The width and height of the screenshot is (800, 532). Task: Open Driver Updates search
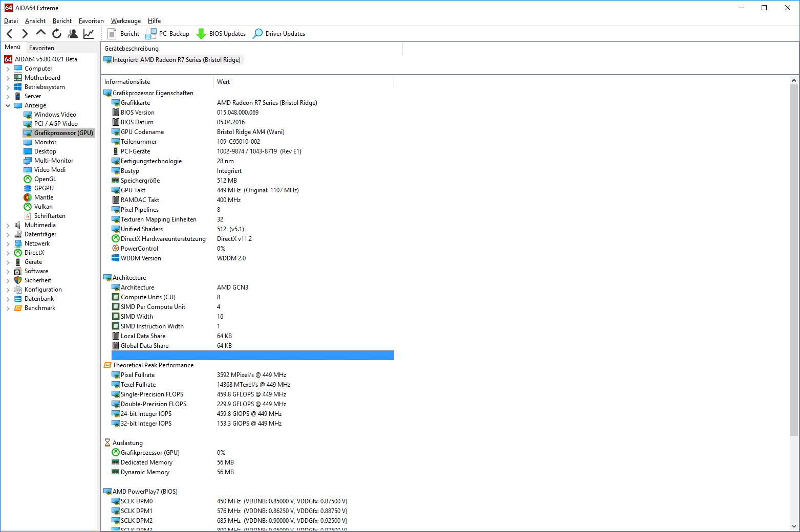pos(279,34)
